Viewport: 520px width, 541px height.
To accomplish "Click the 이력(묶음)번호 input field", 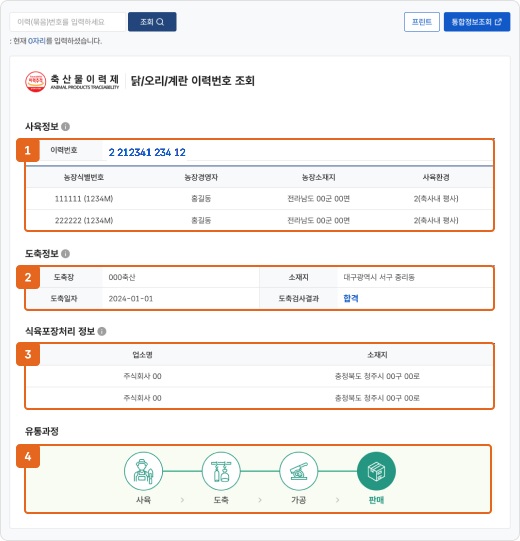I will [68, 22].
